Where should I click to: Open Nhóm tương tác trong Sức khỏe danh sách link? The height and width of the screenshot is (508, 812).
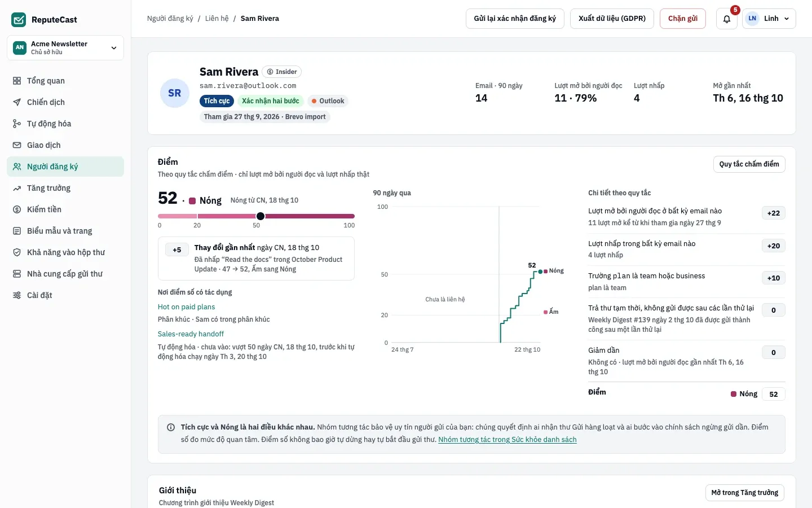[x=507, y=440]
